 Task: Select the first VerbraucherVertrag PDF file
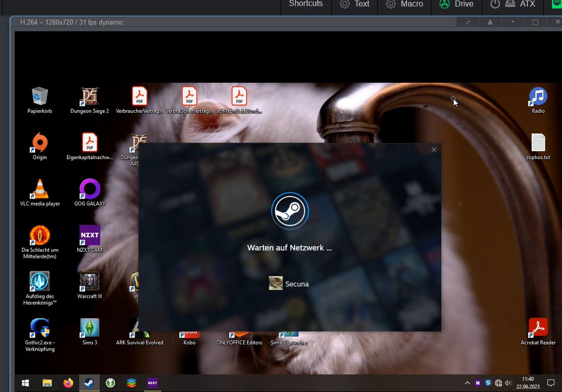(x=139, y=101)
